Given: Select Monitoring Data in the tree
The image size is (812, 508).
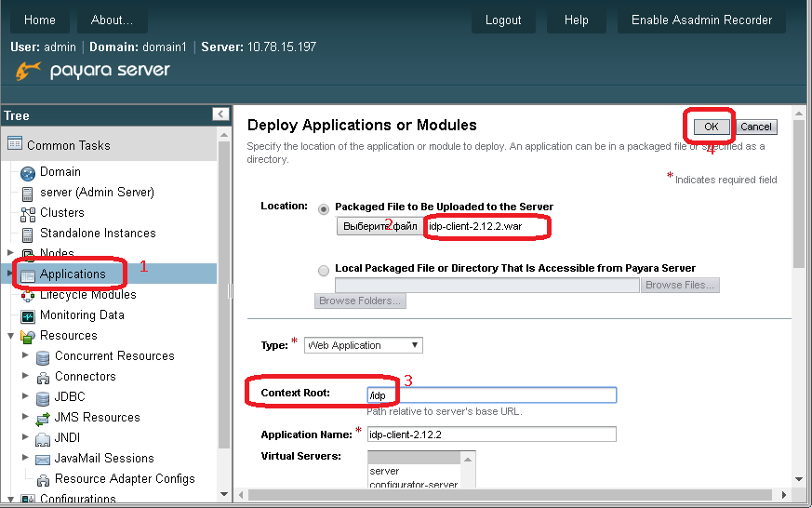Looking at the screenshot, I should pyautogui.click(x=82, y=314).
